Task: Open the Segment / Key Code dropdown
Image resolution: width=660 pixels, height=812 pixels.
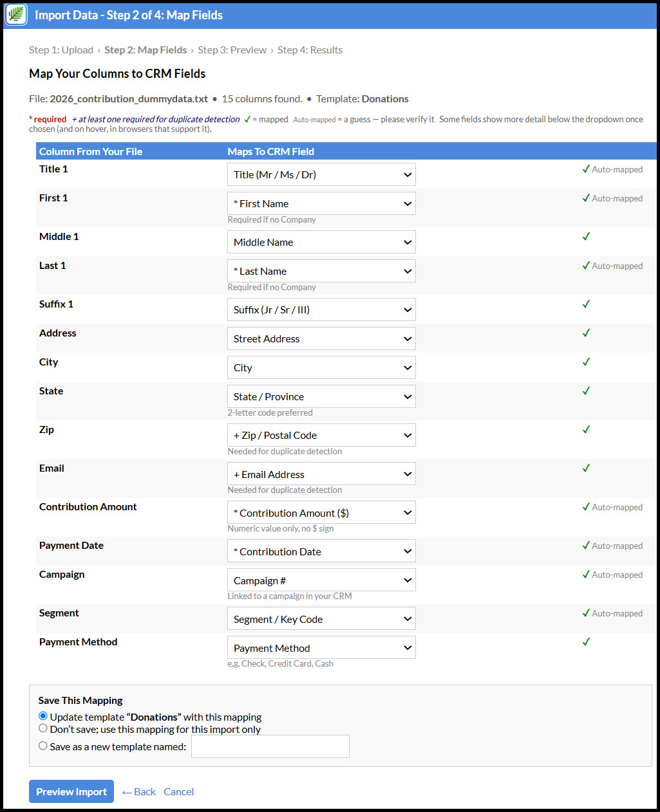Action: click(321, 619)
